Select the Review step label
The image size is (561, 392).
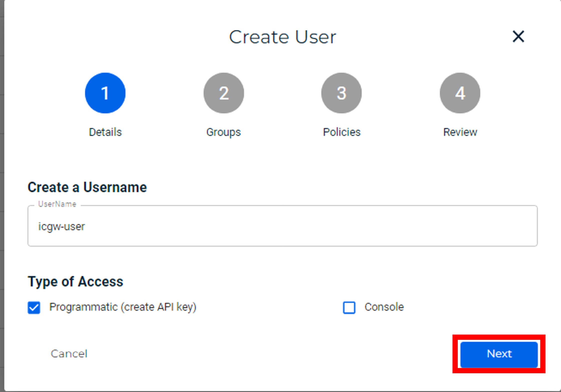(460, 132)
